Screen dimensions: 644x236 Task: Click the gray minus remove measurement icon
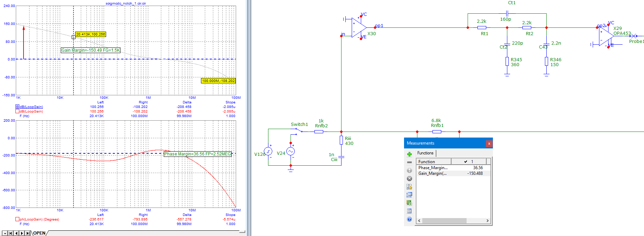[x=409, y=162]
